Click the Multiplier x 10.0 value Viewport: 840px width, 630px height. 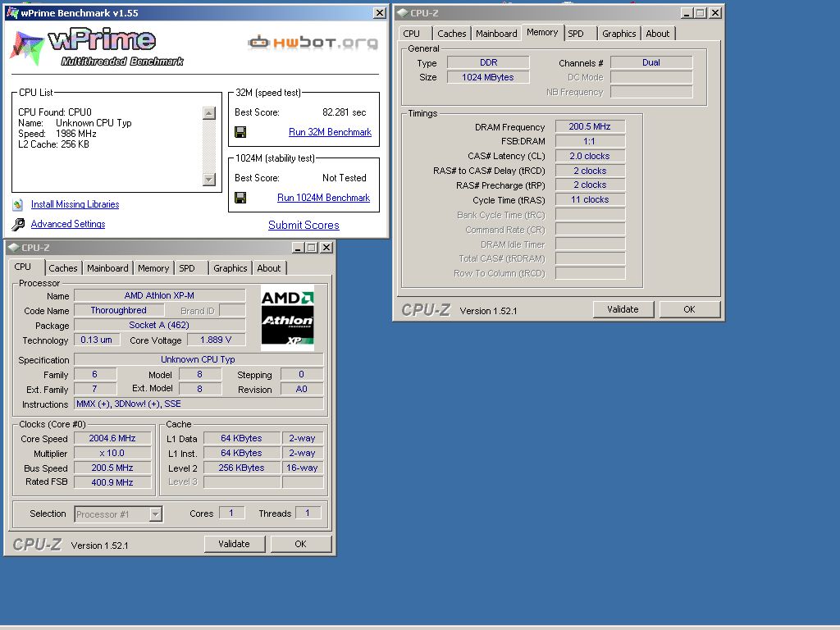[112, 453]
